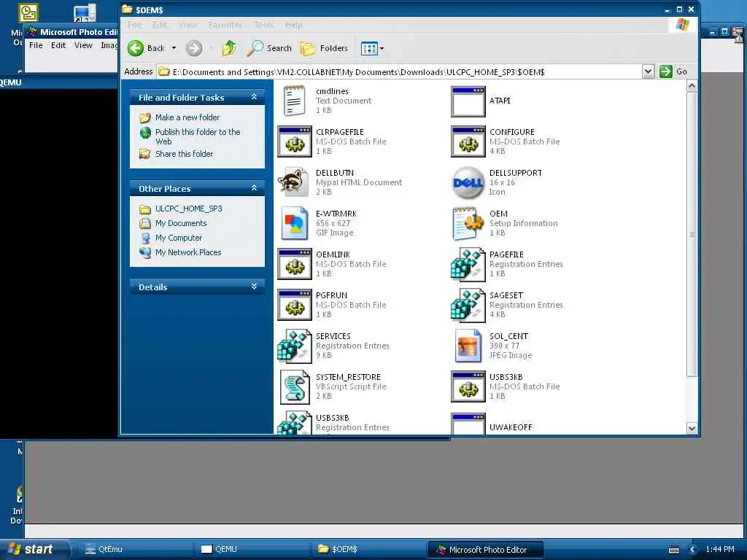Click the keyboard icon in system tray
The height and width of the screenshot is (560, 747).
(674, 550)
